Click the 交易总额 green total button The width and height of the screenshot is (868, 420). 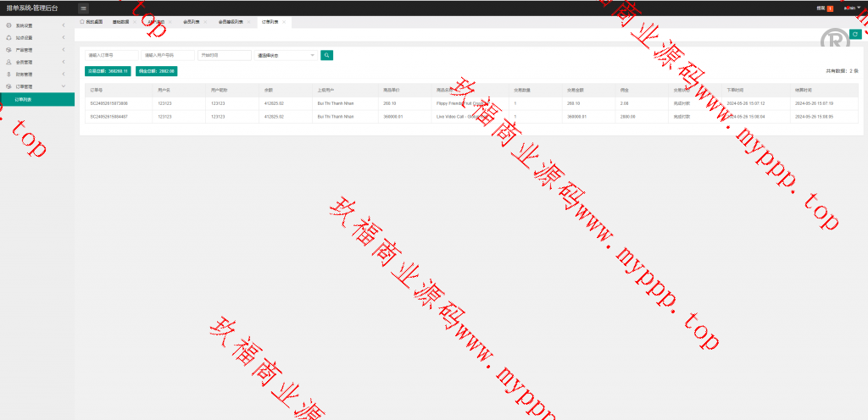108,71
